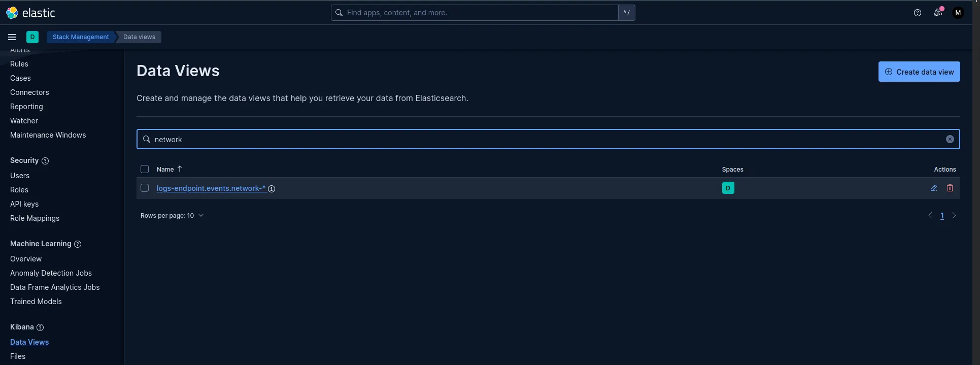Image resolution: width=980 pixels, height=365 pixels.
Task: Click the D space badge in row
Action: pos(728,188)
